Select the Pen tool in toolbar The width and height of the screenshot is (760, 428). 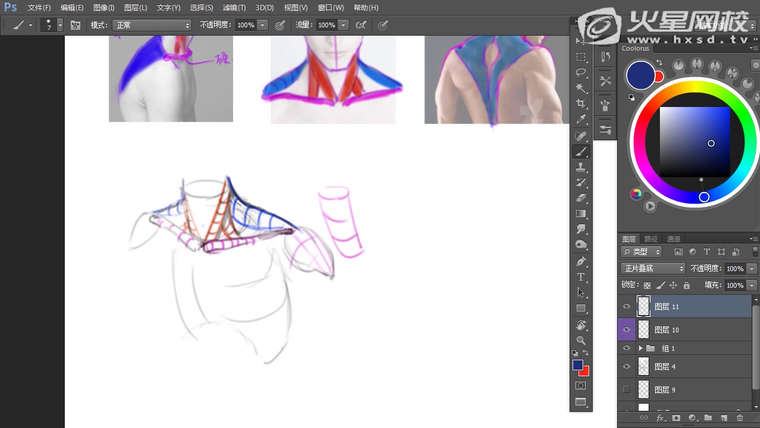click(581, 261)
